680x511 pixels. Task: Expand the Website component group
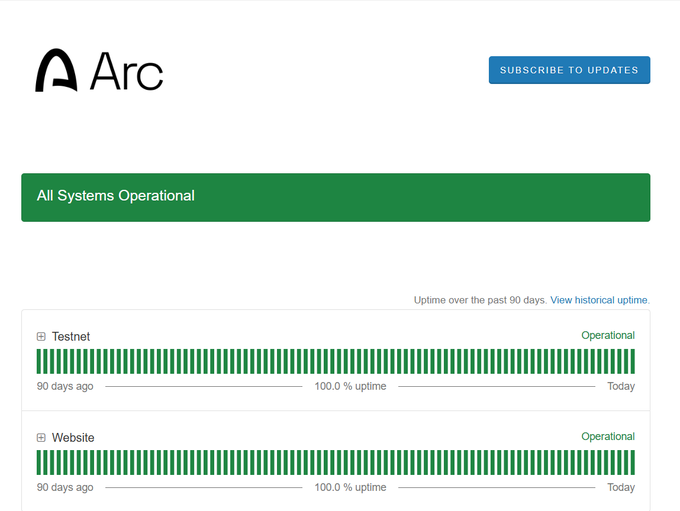pos(41,437)
